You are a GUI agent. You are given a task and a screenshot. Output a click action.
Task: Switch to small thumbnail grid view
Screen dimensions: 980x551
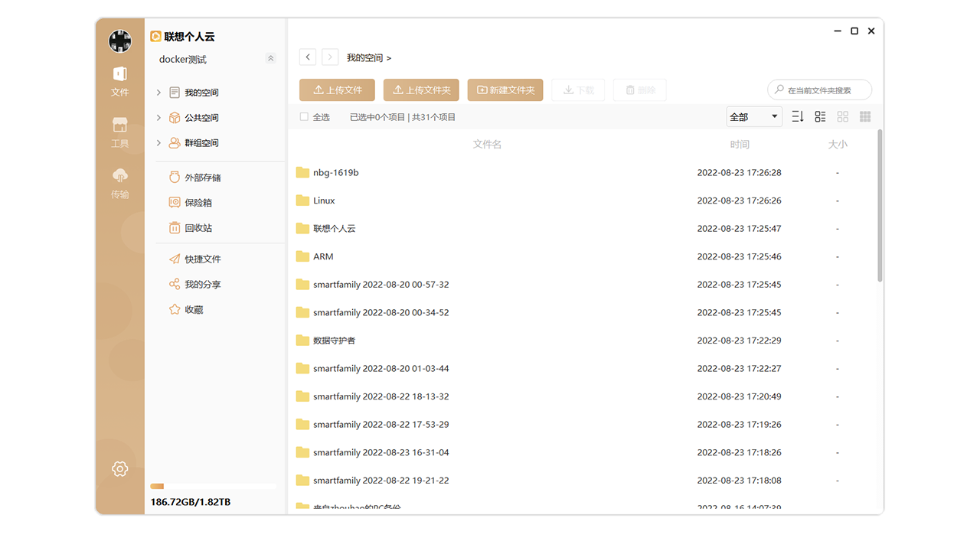[x=865, y=116]
